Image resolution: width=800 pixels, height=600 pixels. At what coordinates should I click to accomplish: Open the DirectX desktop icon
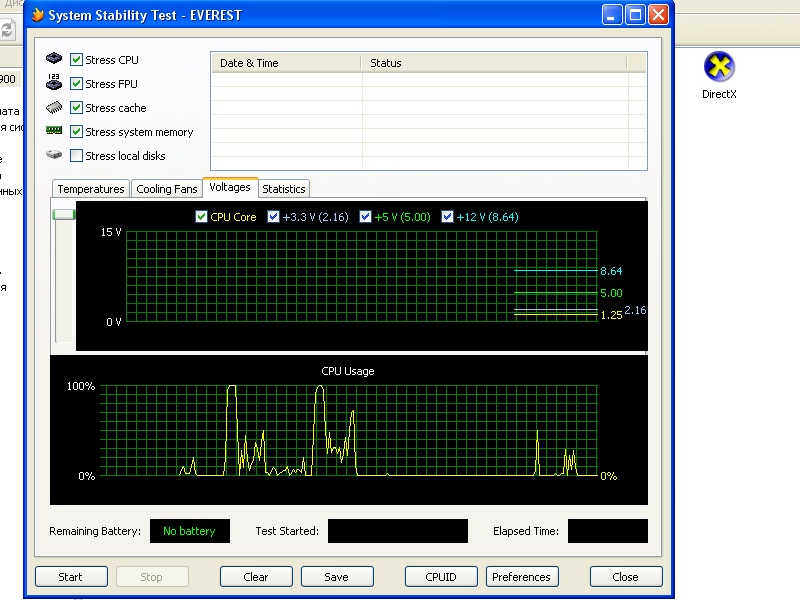[x=719, y=75]
